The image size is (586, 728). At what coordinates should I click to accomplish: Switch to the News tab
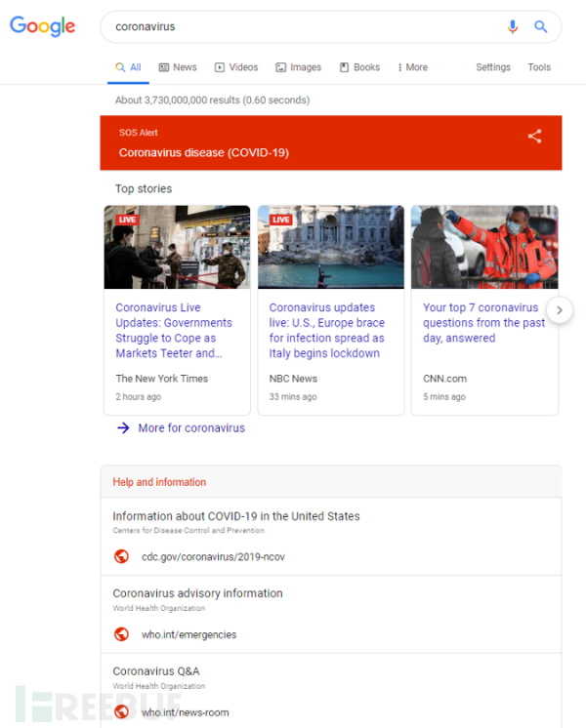click(x=178, y=67)
